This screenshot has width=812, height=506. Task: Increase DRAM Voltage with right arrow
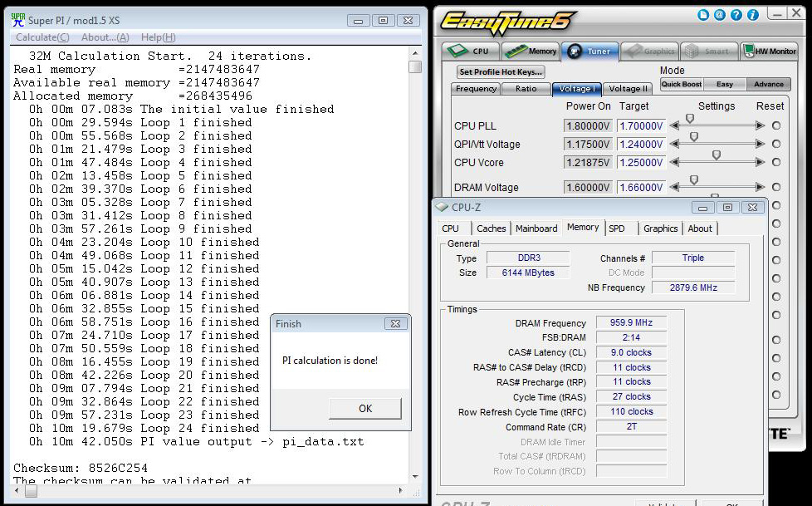coord(760,187)
